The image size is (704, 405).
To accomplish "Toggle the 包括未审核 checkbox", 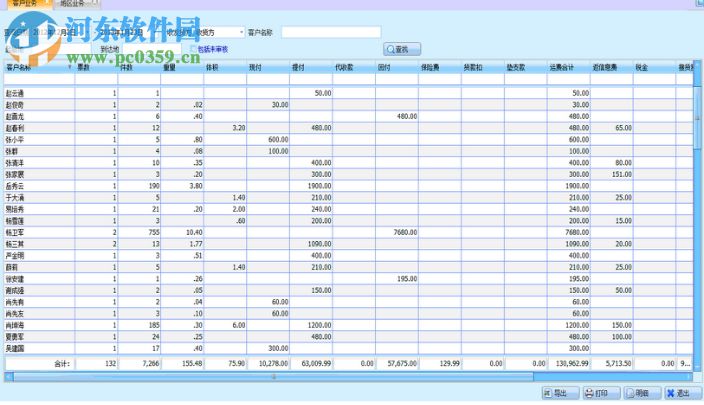I will [x=194, y=49].
